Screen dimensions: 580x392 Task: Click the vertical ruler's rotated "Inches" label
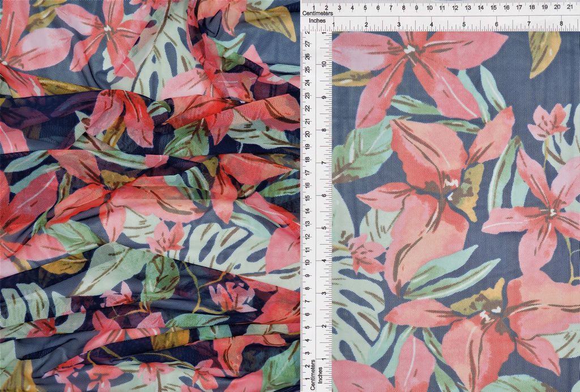click(x=321, y=374)
